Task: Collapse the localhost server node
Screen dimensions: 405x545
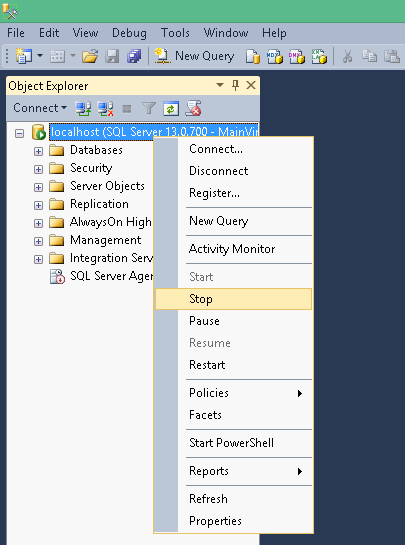Action: tap(19, 133)
